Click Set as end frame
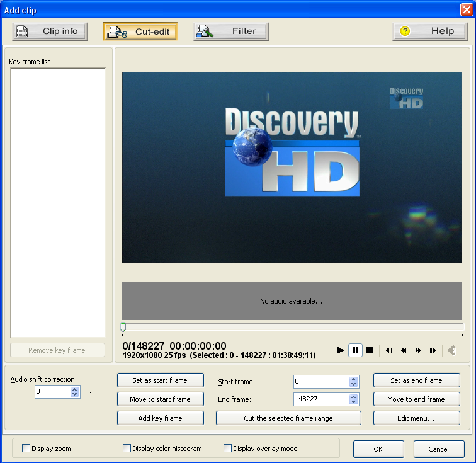The height and width of the screenshot is (463, 476). tap(417, 380)
